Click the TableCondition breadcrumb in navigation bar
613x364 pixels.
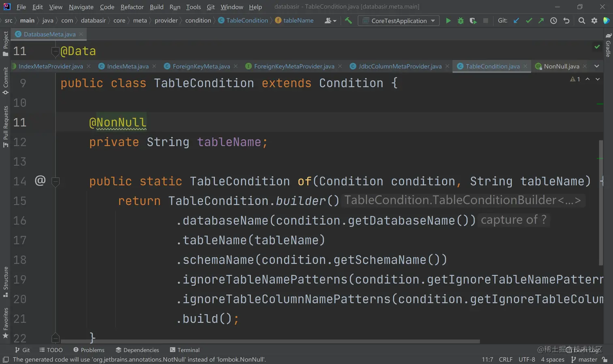pos(243,20)
